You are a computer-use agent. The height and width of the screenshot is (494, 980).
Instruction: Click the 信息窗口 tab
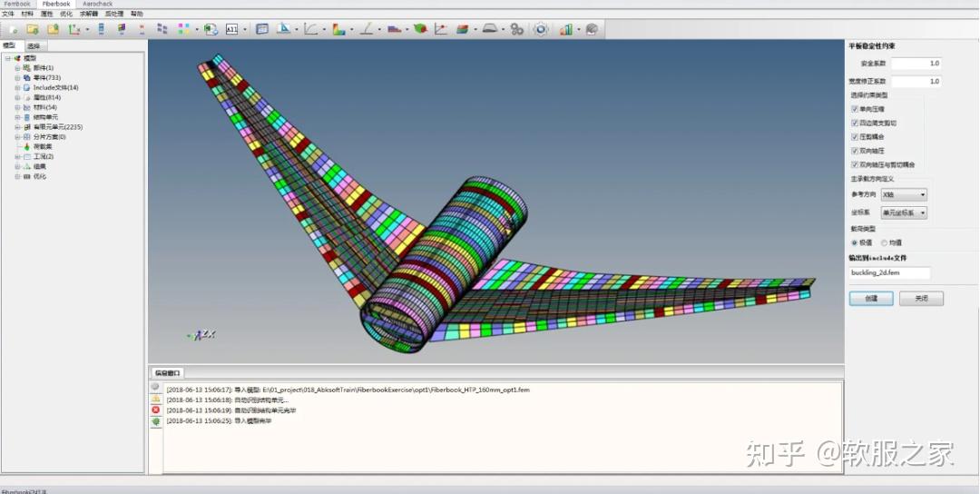167,373
